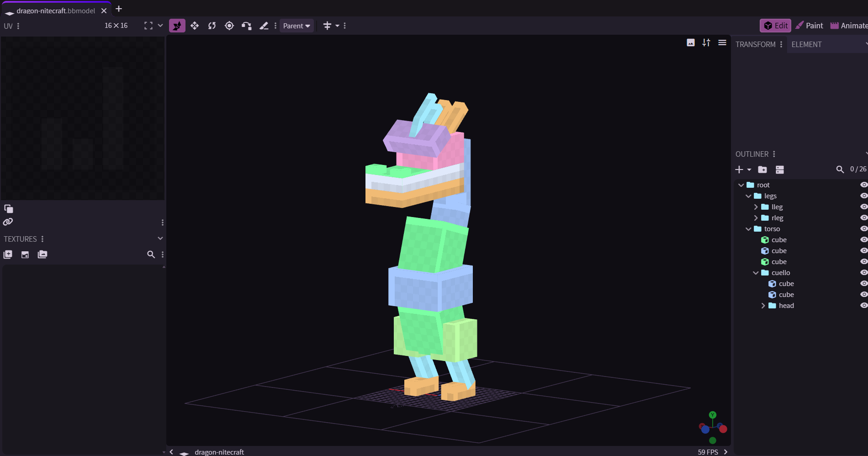The height and width of the screenshot is (456, 868).
Task: Select the Pivot tool
Action: (x=229, y=26)
